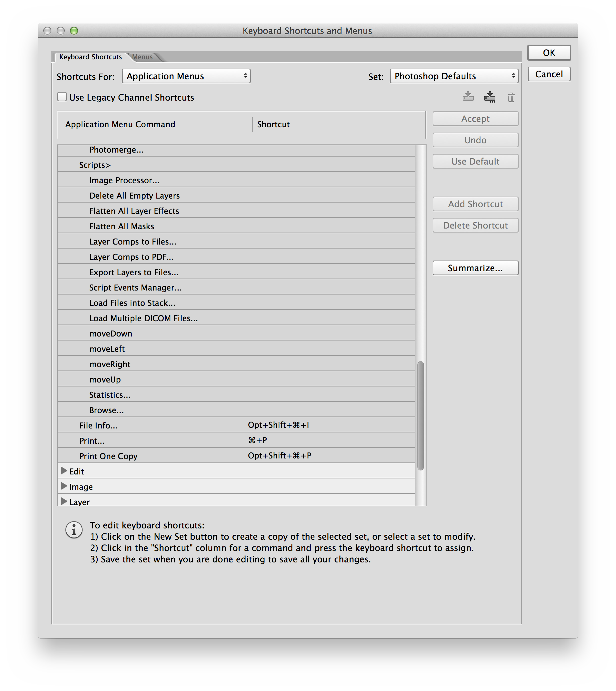Click the green zoom window button
616x691 pixels.
[x=74, y=31]
